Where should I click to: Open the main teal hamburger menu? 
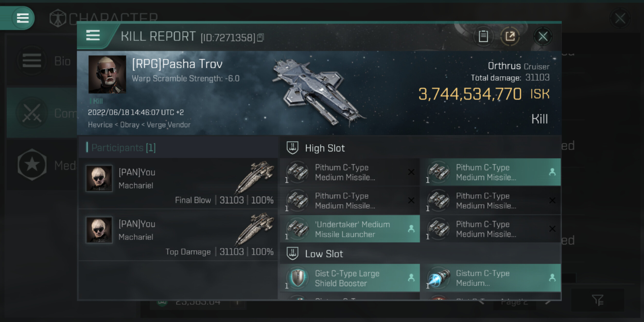tap(22, 18)
